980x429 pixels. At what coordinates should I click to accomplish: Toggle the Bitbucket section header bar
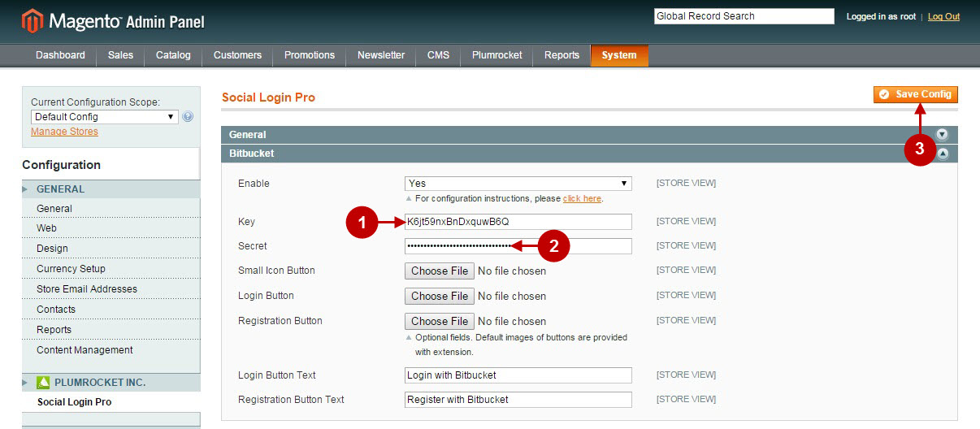(589, 154)
